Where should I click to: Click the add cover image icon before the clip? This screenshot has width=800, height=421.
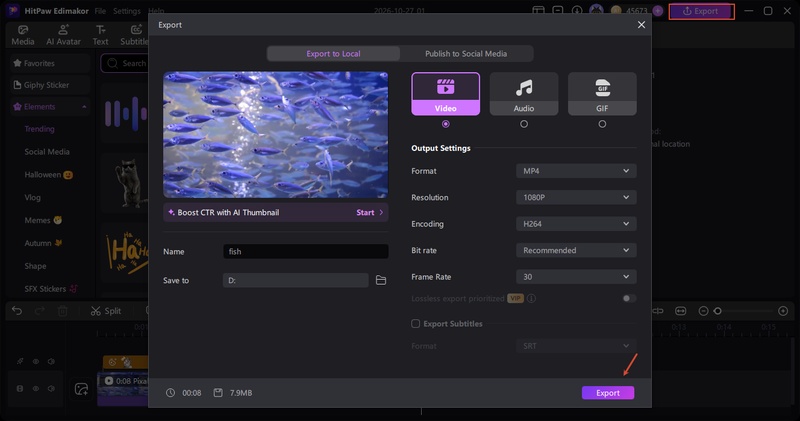pyautogui.click(x=81, y=389)
